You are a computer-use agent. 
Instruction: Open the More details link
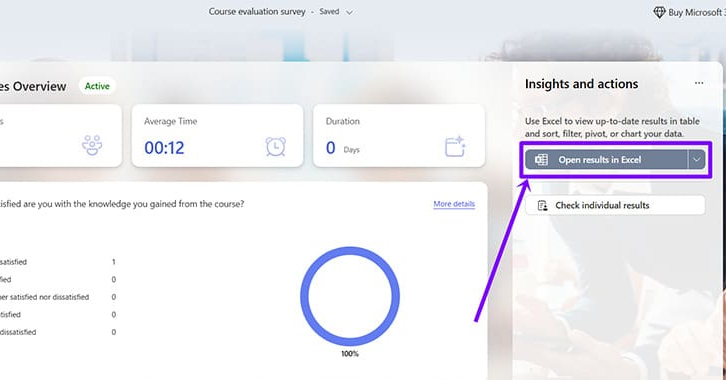pos(454,204)
